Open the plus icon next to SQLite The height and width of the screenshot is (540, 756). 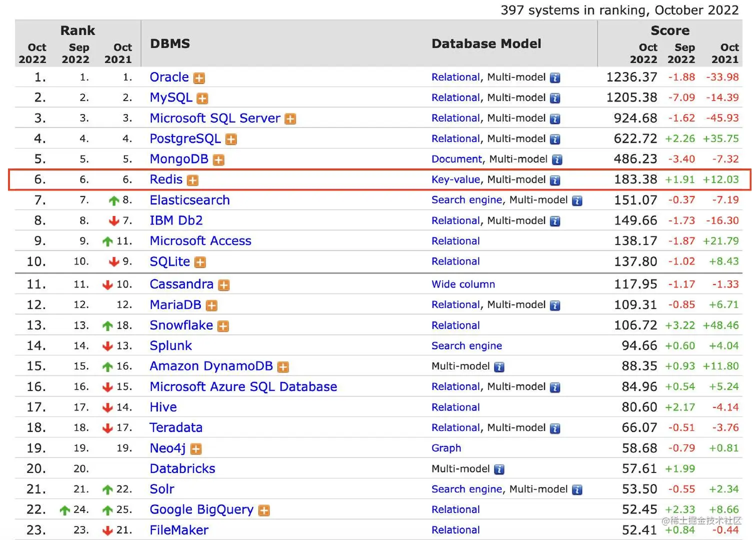[200, 262]
